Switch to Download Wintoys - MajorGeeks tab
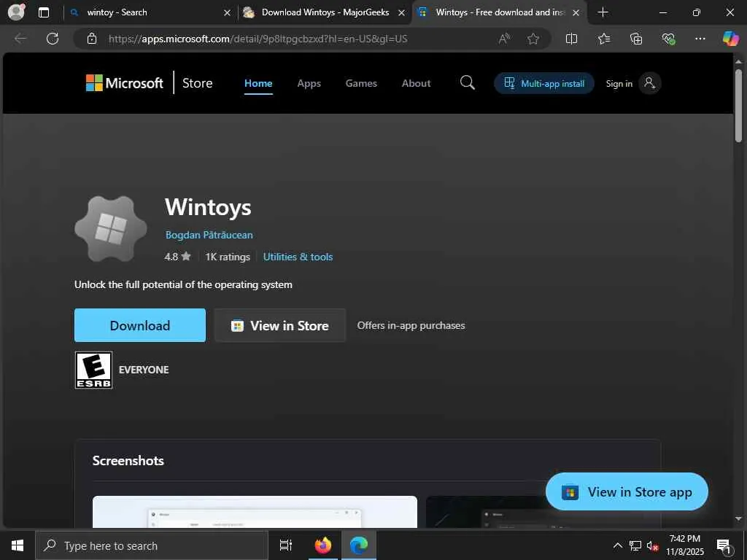 tap(324, 12)
